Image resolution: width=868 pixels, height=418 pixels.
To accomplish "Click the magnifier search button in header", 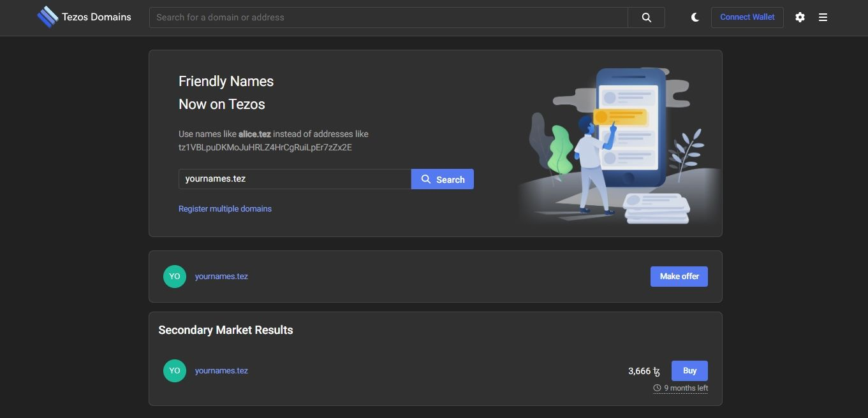I will click(x=646, y=18).
